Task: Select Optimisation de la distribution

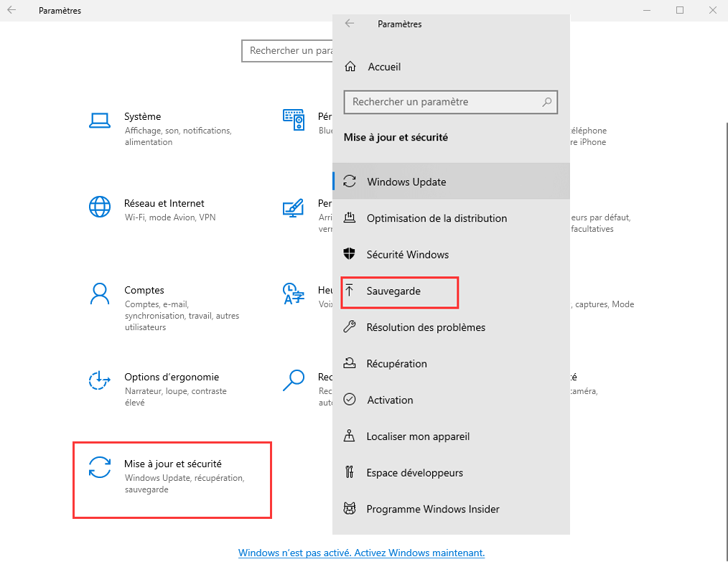Action: click(437, 218)
